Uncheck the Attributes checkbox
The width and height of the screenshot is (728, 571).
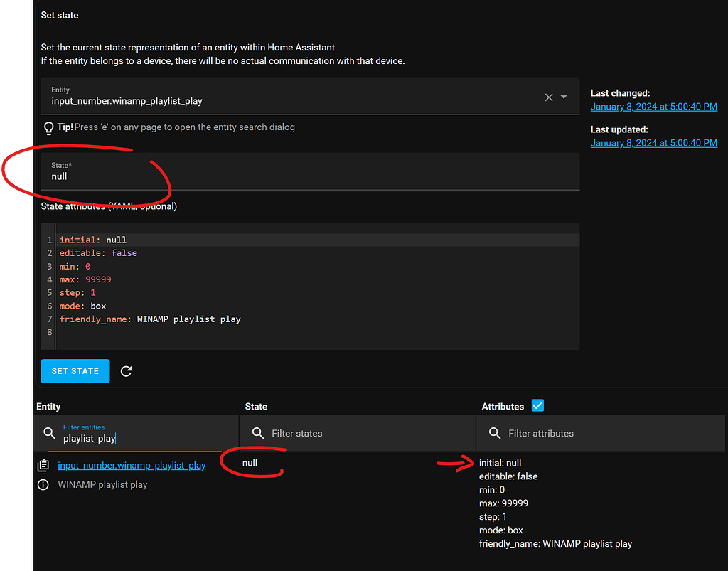[537, 405]
